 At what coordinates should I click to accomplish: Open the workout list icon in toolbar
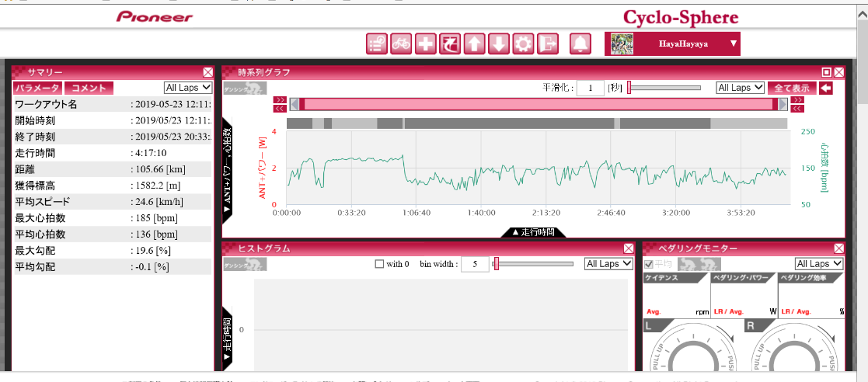click(377, 44)
